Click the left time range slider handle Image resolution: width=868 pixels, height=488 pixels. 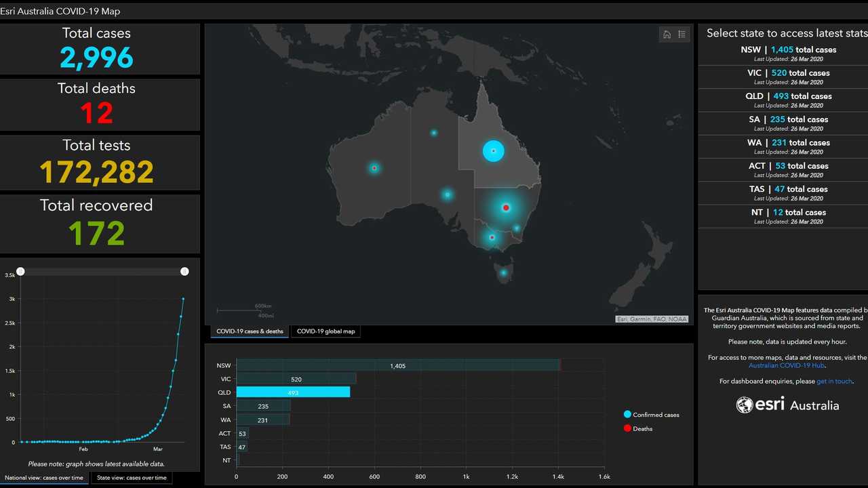coord(20,271)
